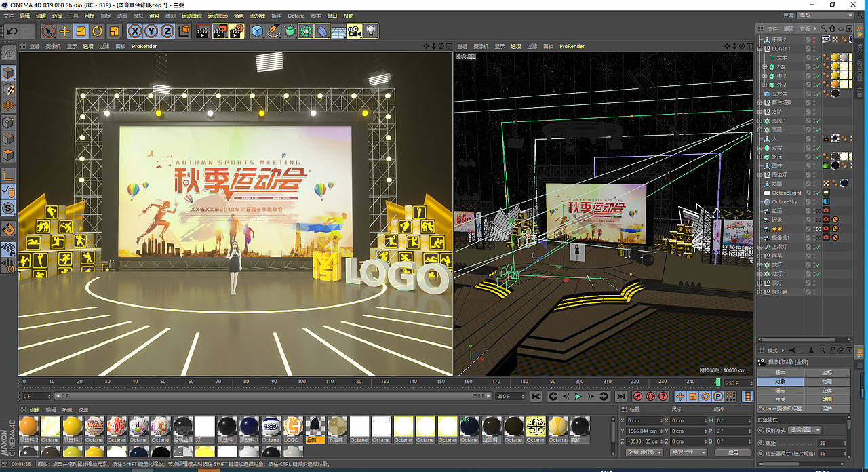This screenshot has width=868, height=472.
Task: Expand the 方阶 object group
Action: (x=760, y=111)
